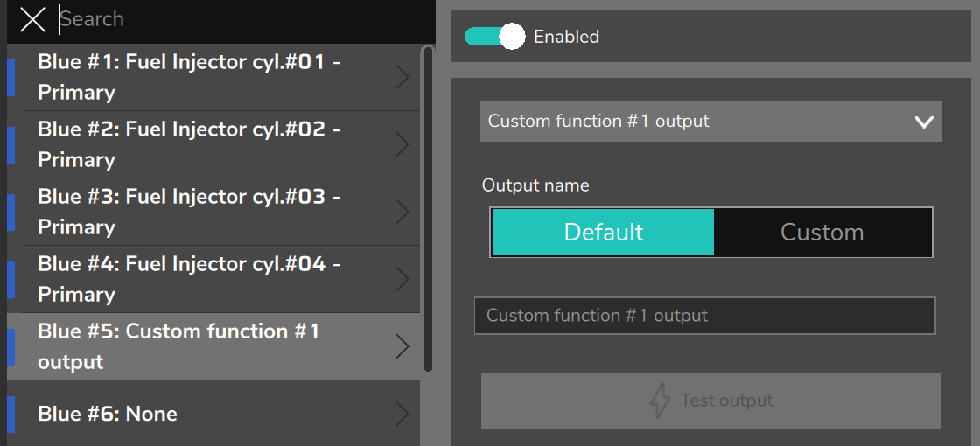Select Default output name option
Viewport: 980px width, 446px height.
[x=603, y=233]
